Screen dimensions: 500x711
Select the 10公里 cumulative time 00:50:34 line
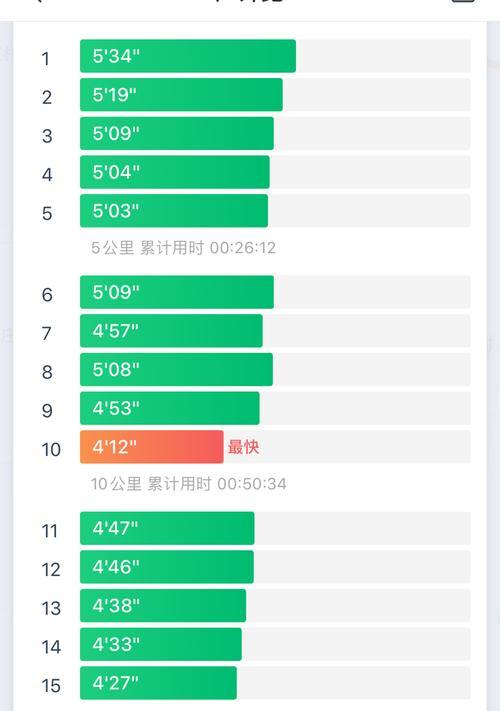click(x=189, y=484)
